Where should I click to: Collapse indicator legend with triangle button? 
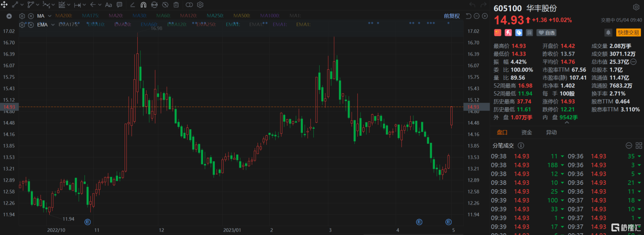coord(9,16)
